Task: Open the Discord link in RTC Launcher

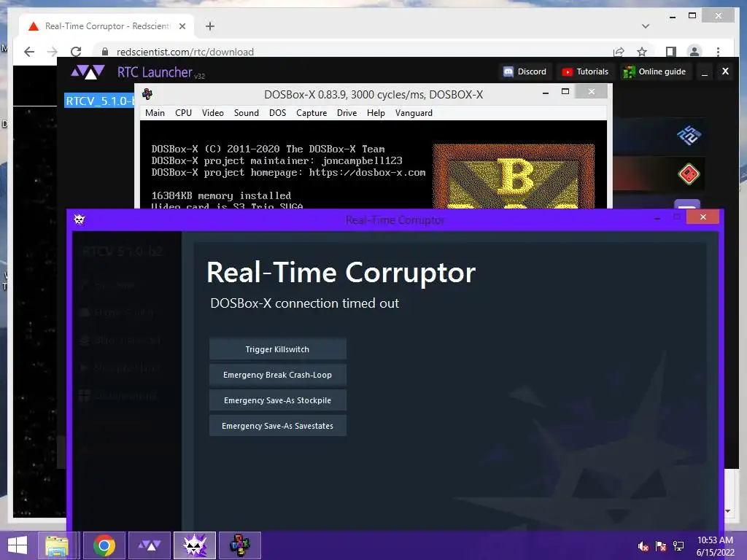Action: coord(525,71)
